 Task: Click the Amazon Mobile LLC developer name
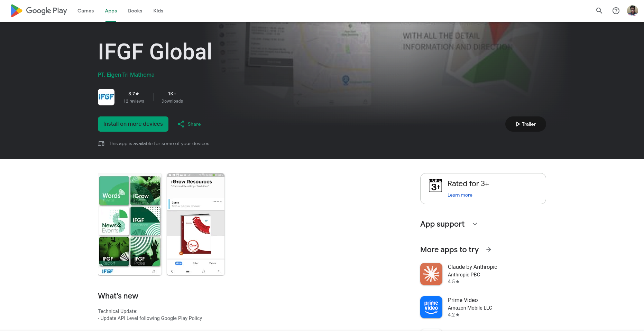click(x=470, y=308)
